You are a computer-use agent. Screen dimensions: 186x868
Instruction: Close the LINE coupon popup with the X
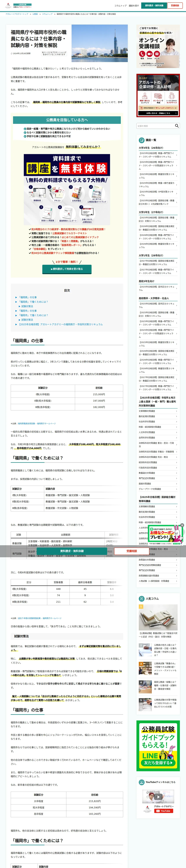click(x=182, y=525)
